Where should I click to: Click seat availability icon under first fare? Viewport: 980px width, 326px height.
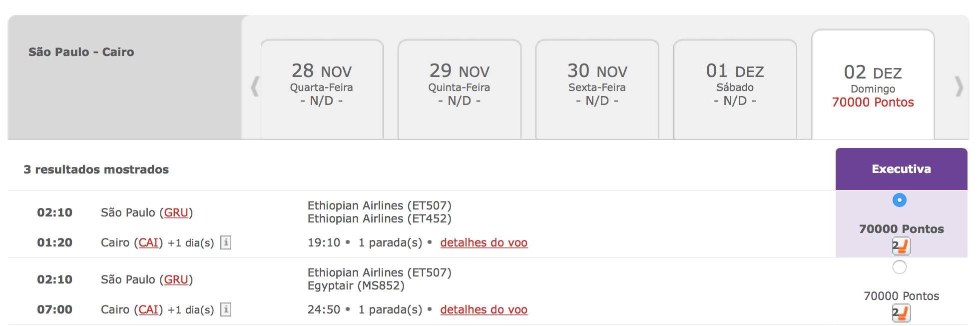(901, 246)
